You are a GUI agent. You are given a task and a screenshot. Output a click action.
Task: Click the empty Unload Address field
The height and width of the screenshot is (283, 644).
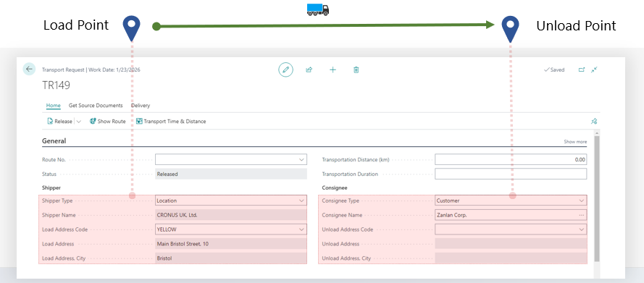coord(511,244)
